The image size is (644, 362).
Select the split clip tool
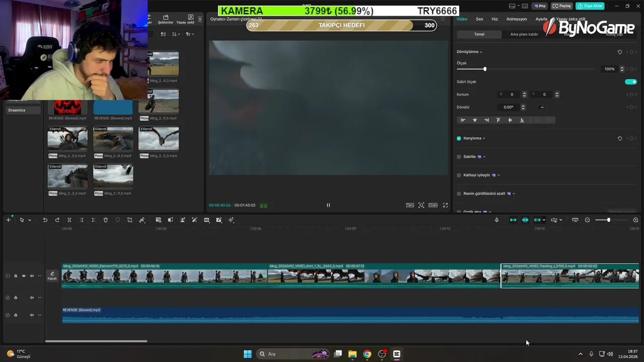click(69, 220)
